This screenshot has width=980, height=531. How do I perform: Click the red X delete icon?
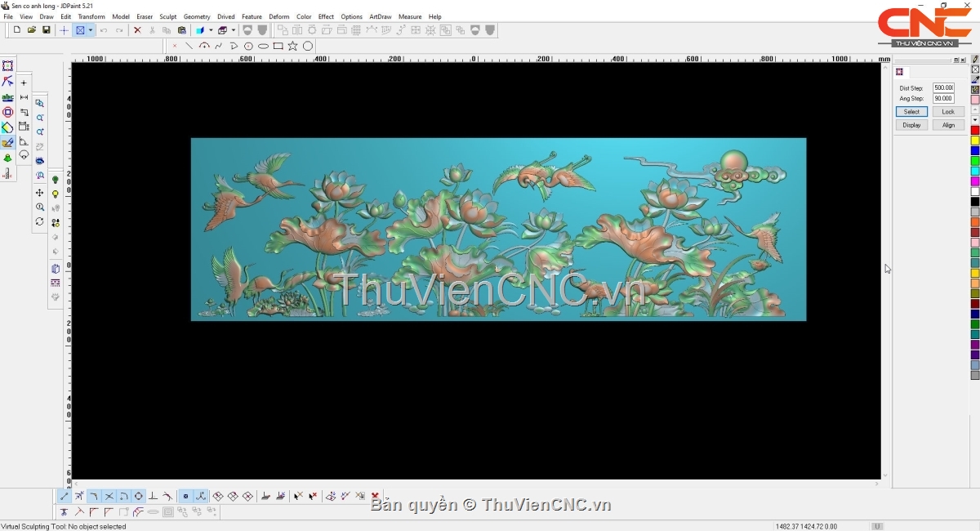[x=137, y=30]
